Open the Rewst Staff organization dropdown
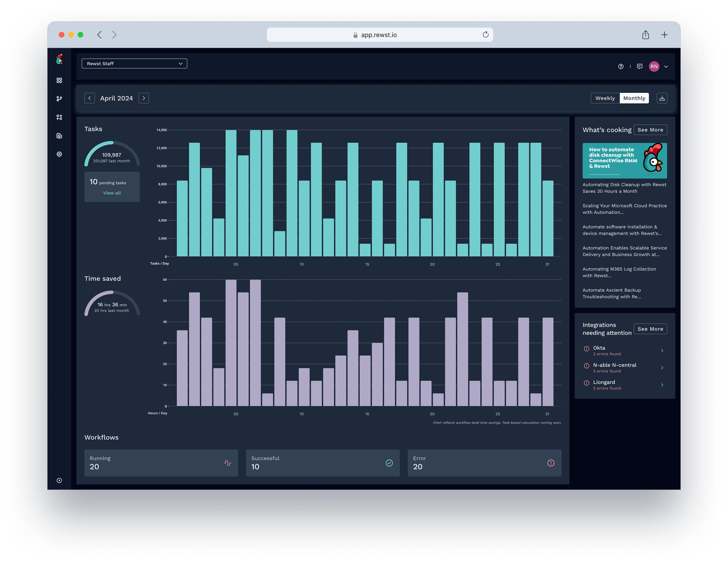This screenshot has width=728, height=563. pos(134,64)
